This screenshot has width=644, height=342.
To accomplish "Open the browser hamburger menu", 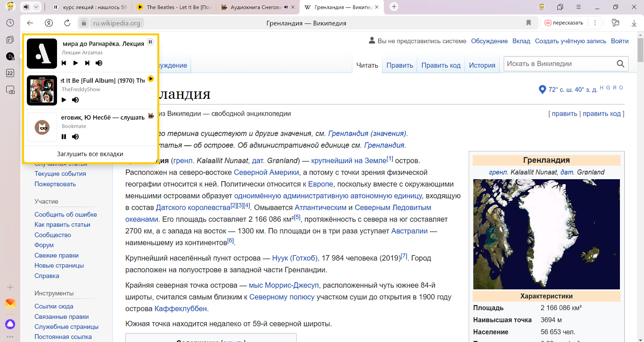I will point(579,7).
